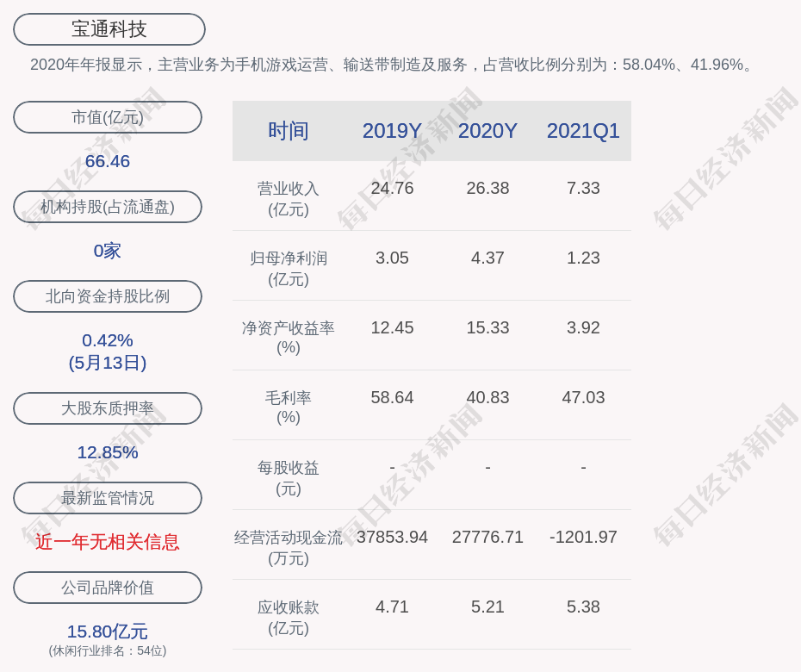Open the 最新监管情况 label

108,498
